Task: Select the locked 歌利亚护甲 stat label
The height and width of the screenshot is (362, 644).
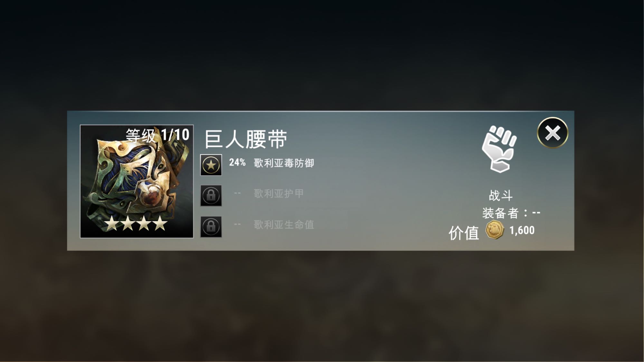Action: click(279, 193)
